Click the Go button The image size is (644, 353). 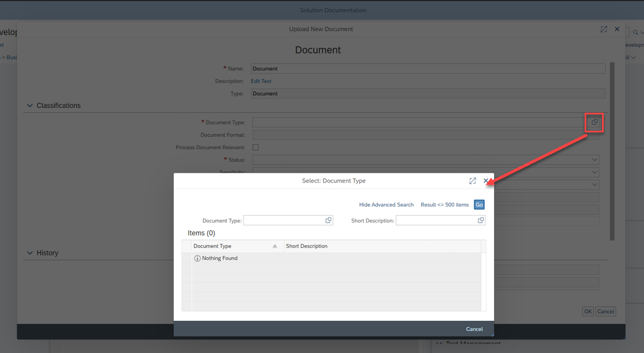[x=479, y=205]
